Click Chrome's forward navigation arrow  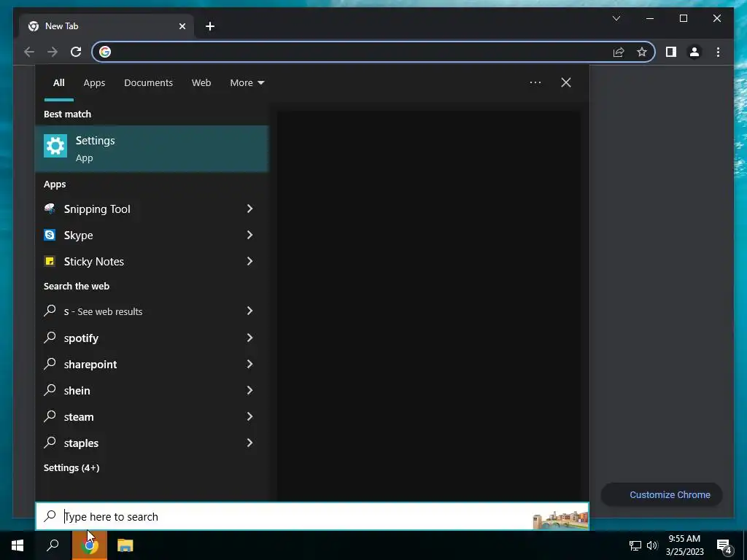[x=53, y=52]
